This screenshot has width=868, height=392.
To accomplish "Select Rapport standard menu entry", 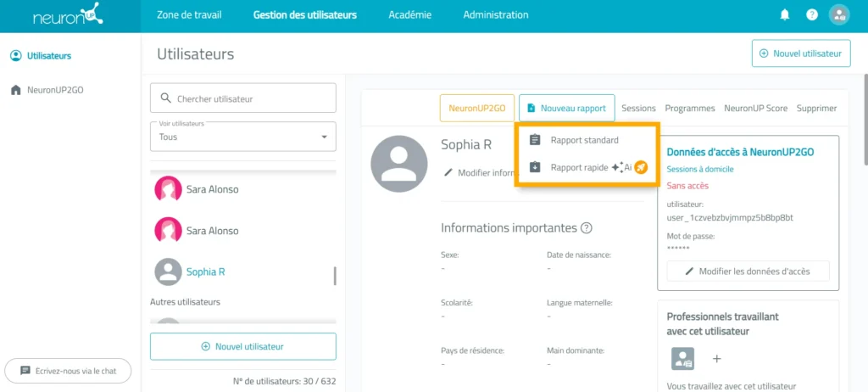I will click(x=587, y=140).
